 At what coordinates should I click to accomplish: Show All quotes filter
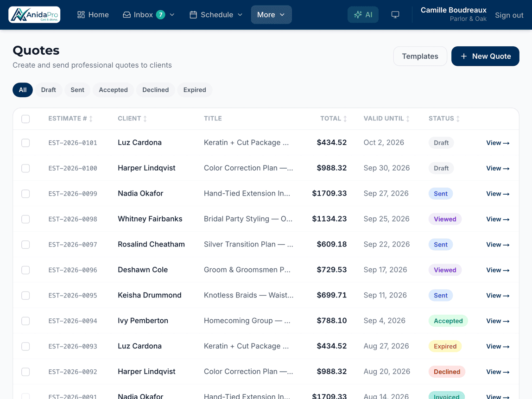click(23, 90)
